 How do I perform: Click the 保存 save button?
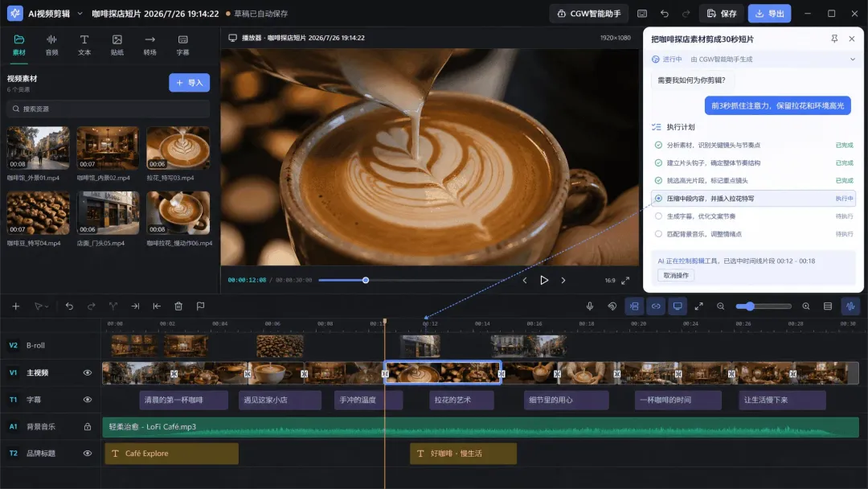tap(722, 14)
